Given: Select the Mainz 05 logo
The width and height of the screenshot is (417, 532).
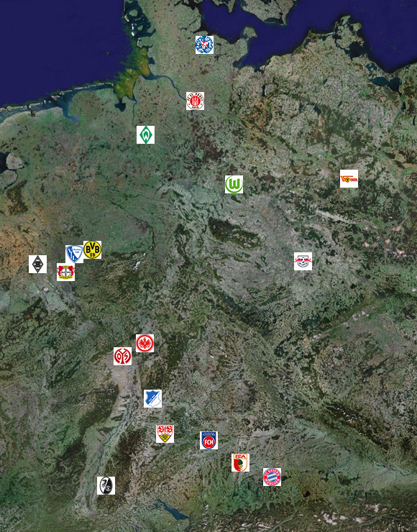Looking at the screenshot, I should point(122,357).
